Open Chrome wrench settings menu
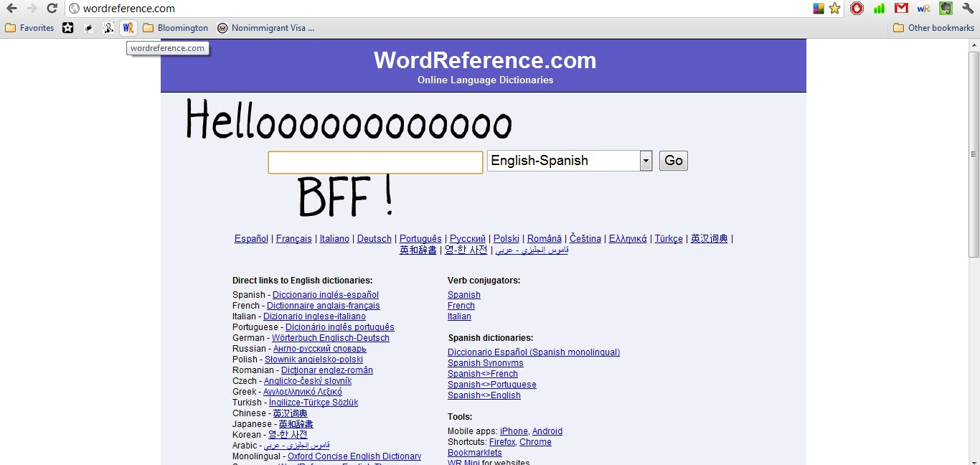Image resolution: width=980 pixels, height=465 pixels. [x=968, y=9]
